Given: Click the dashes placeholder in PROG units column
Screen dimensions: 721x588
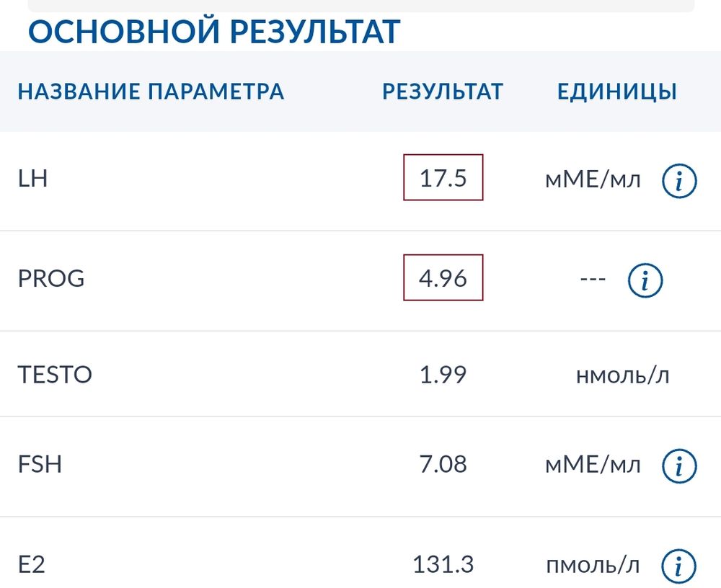Looking at the screenshot, I should click(594, 280).
